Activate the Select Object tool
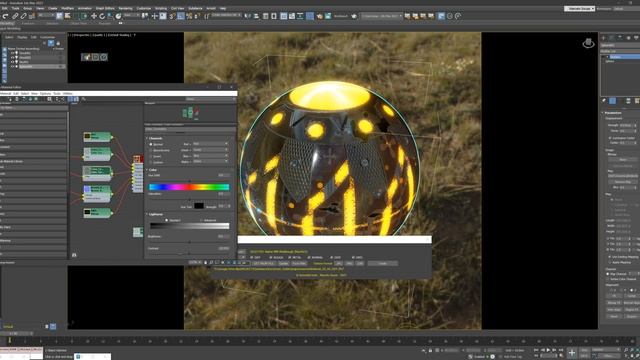 pos(60,16)
